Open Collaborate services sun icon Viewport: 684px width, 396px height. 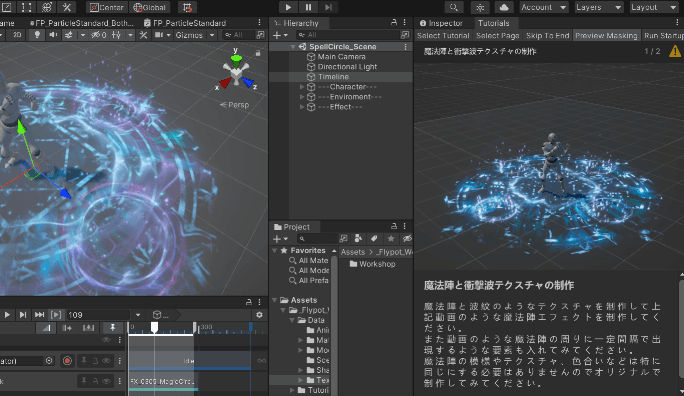coord(480,7)
